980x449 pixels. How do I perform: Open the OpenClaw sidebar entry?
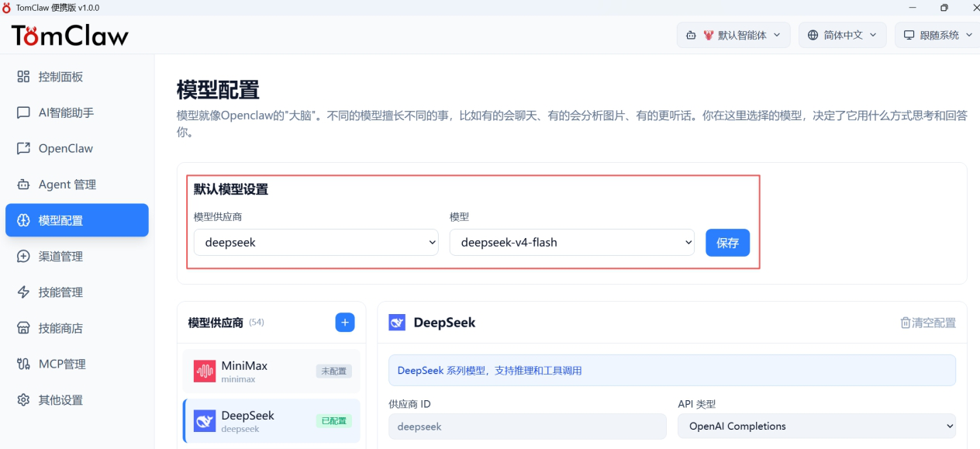[77, 148]
